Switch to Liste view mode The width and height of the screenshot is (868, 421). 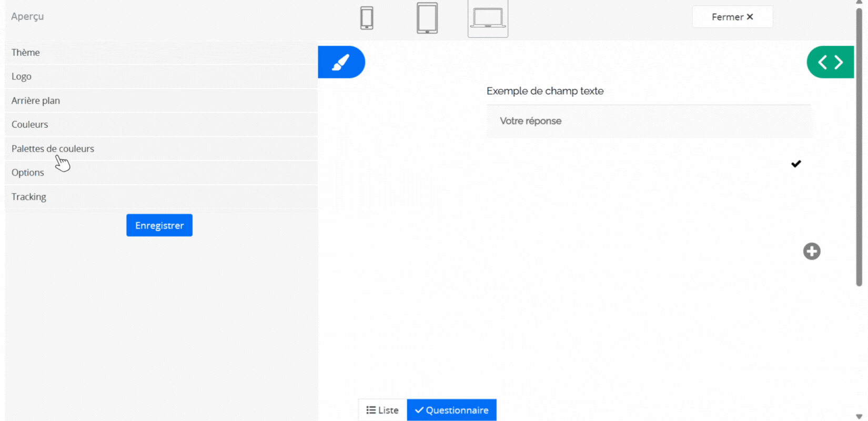(x=382, y=410)
